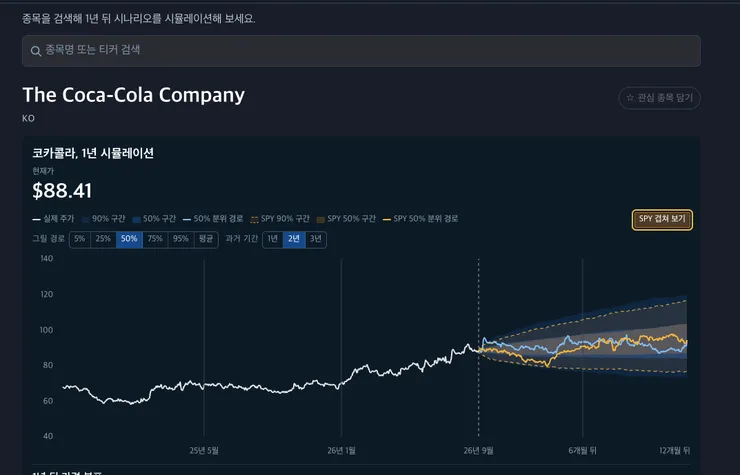Click the magnifier search icon
Image resolution: width=740 pixels, height=475 pixels.
pos(36,51)
